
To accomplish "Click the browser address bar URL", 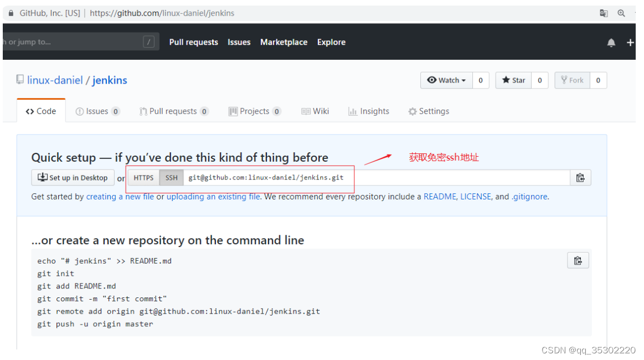I will click(x=162, y=13).
